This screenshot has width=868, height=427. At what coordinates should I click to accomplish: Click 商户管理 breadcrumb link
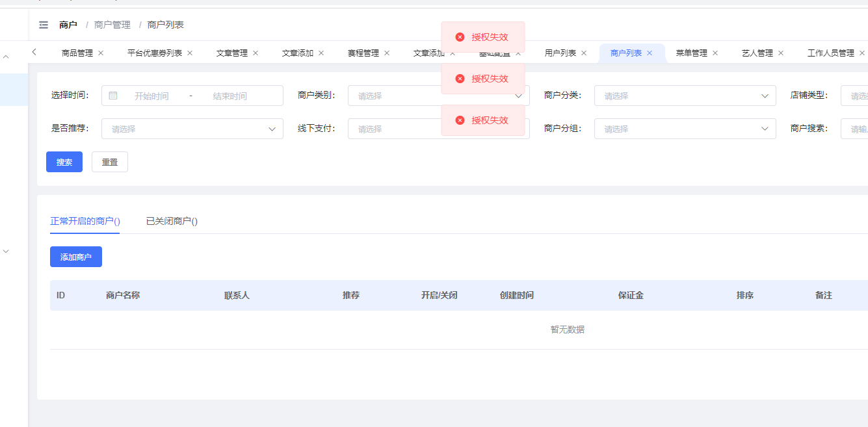tap(112, 25)
